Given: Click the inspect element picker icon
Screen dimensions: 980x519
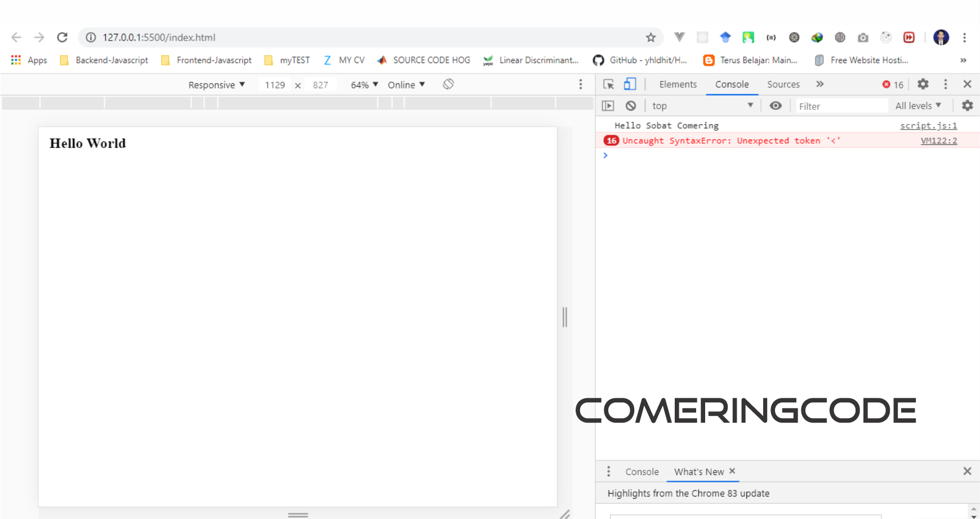Looking at the screenshot, I should tap(609, 84).
